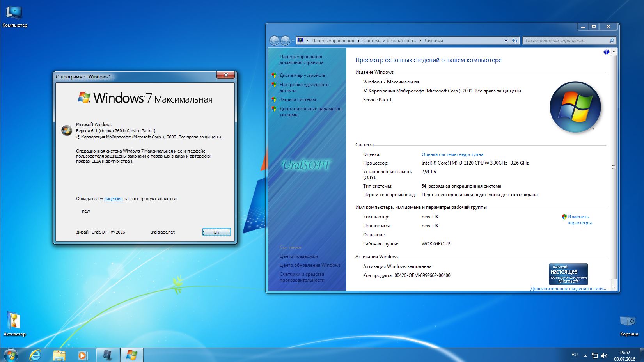Refresh the Control Panel page
The width and height of the screenshot is (644, 362).
tap(515, 41)
